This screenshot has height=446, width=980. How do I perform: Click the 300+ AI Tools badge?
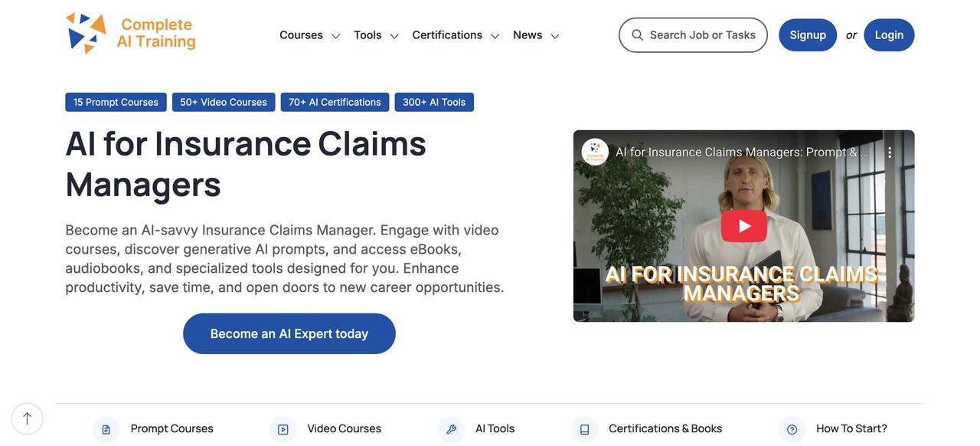pyautogui.click(x=434, y=102)
